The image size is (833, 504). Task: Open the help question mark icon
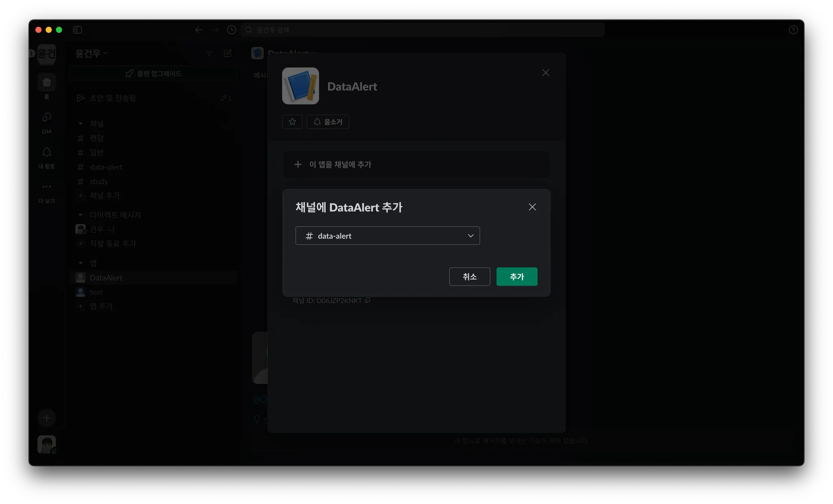[x=793, y=30]
